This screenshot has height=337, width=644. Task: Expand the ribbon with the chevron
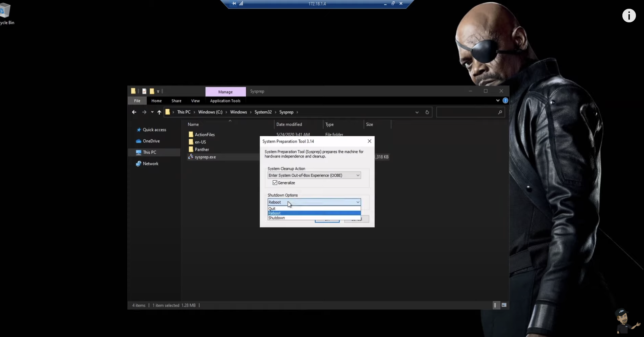[x=498, y=100]
